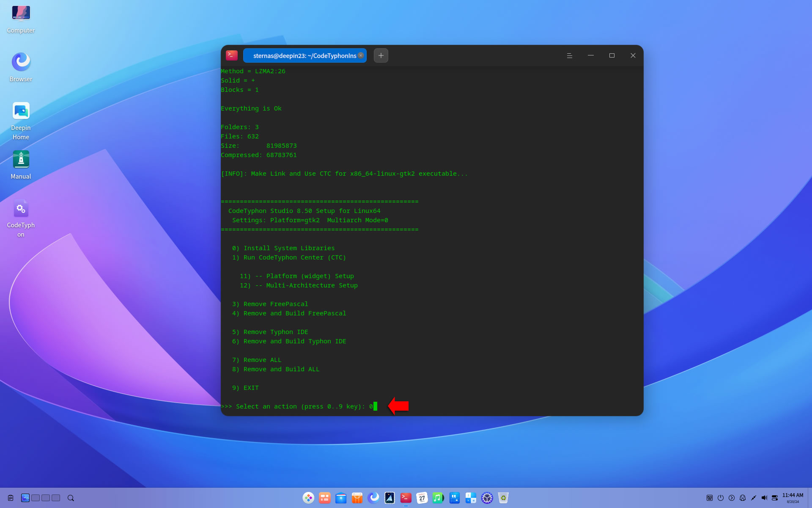The height and width of the screenshot is (508, 812).
Task: Close the sternas@deepin23 terminal tab
Action: [361, 55]
